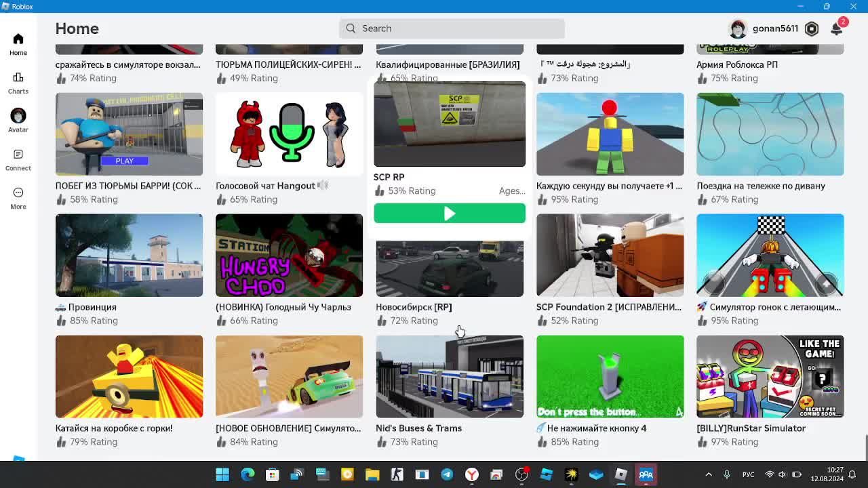This screenshot has width=868, height=488.
Task: Open the desert car simulator thumbnail
Action: 289,377
